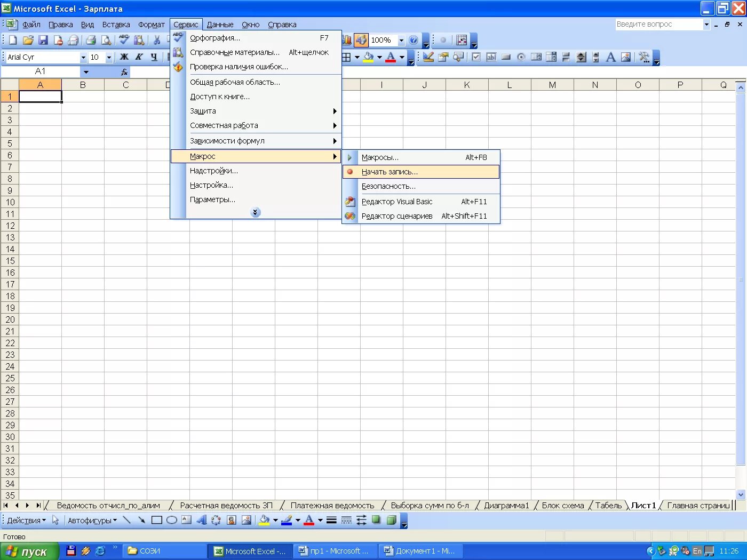
Task: Choose Макросы... from the submenu
Action: [x=421, y=157]
